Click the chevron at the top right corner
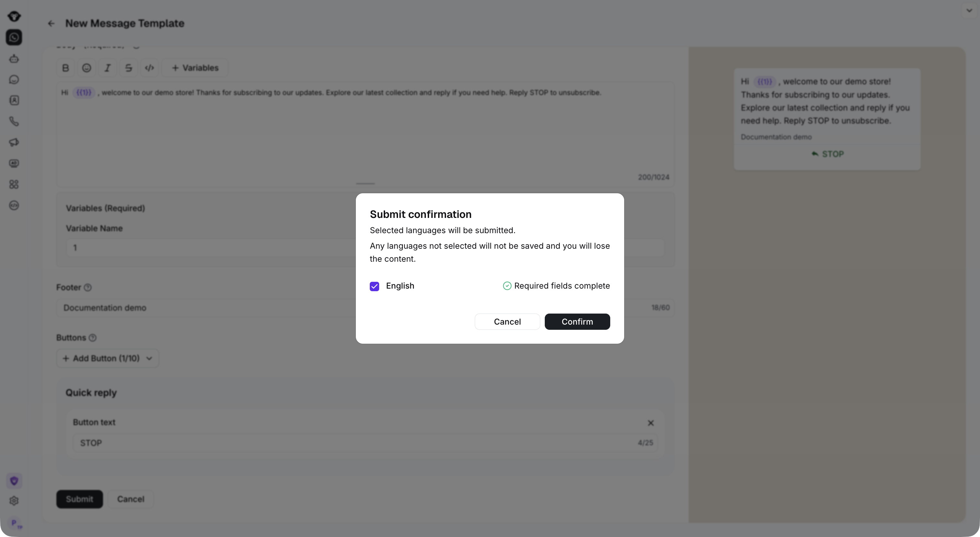This screenshot has width=980, height=537. click(969, 11)
